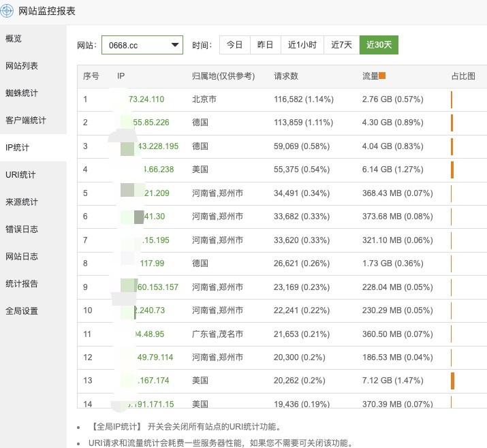Open 客户端统计 in the sidebar

(x=26, y=121)
